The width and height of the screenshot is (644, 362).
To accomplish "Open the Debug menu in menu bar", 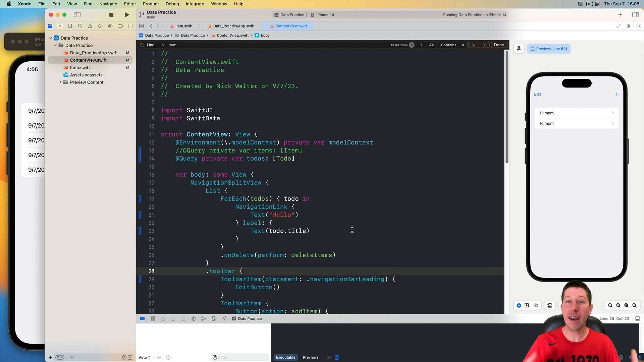I will (x=172, y=4).
